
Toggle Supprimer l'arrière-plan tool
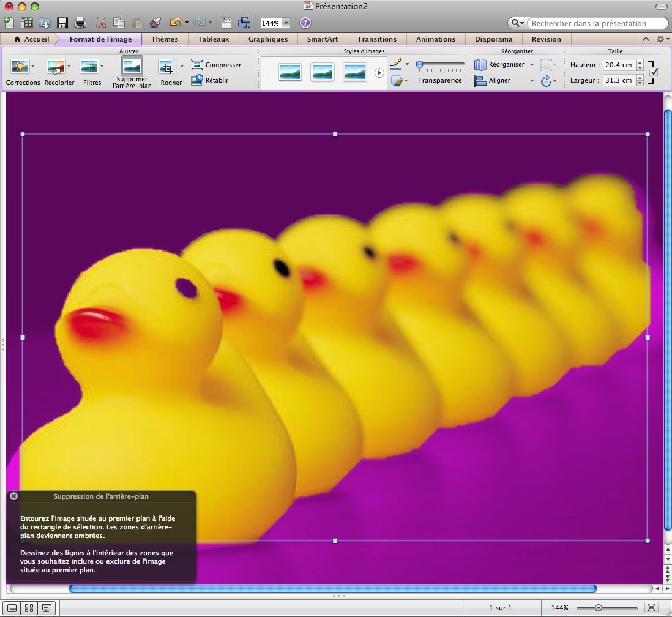point(132,72)
